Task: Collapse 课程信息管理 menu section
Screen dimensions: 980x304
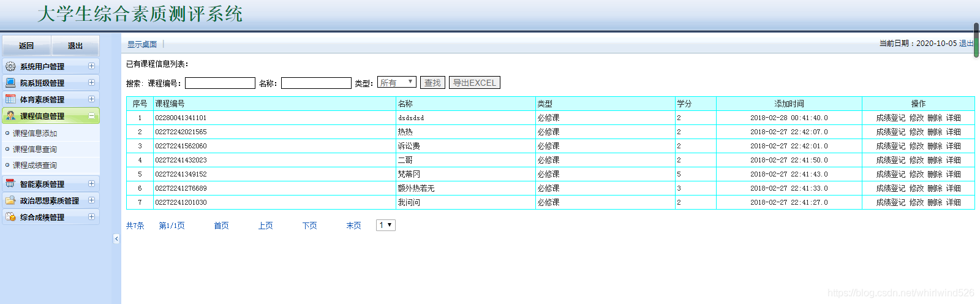Action: [92, 116]
